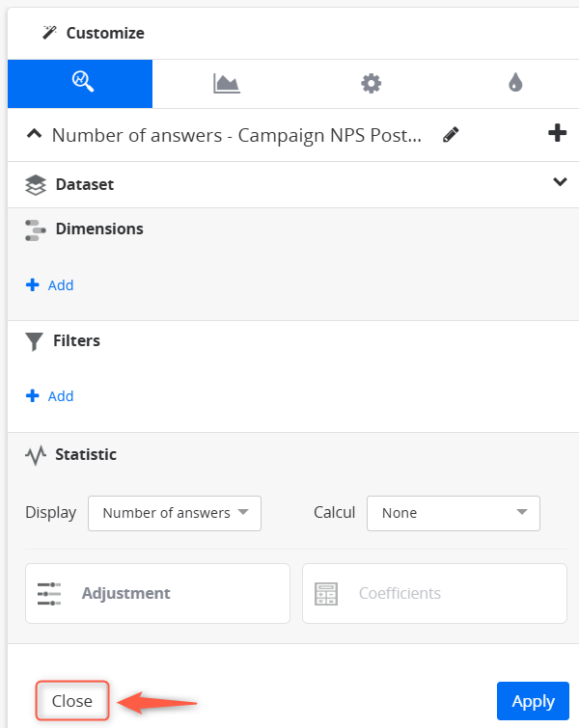
Task: Click the Dimensions icon
Action: pyautogui.click(x=36, y=230)
